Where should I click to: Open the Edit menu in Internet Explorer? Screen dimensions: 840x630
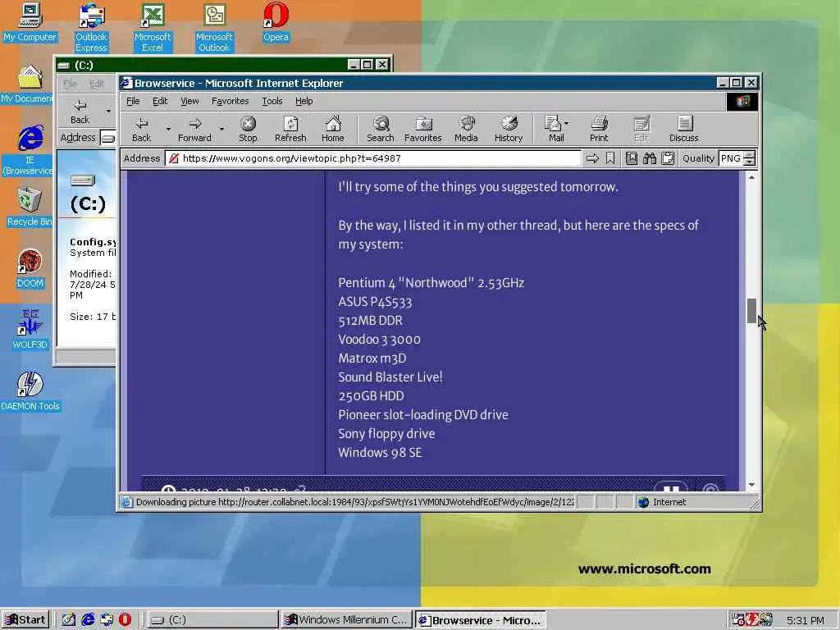[x=160, y=101]
